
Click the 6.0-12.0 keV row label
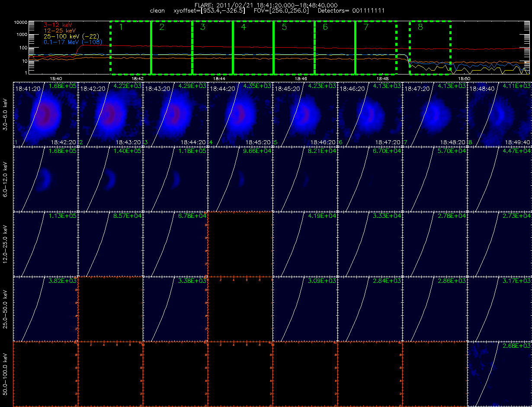(6, 179)
